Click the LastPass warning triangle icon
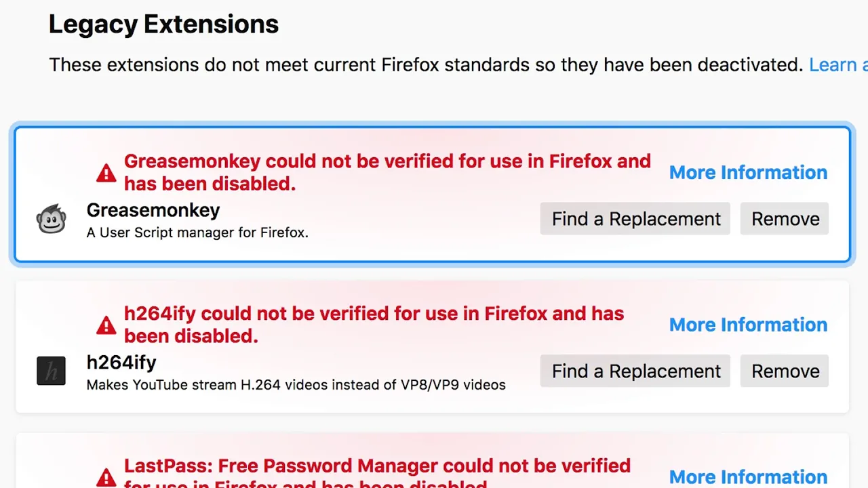The width and height of the screenshot is (868, 488). [106, 477]
